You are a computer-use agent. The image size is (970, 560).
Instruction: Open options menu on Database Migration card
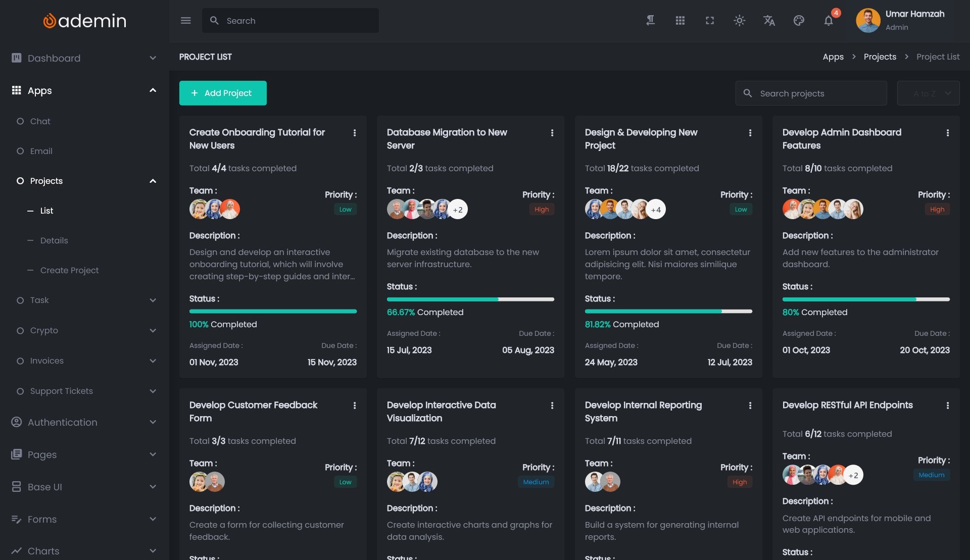[552, 133]
